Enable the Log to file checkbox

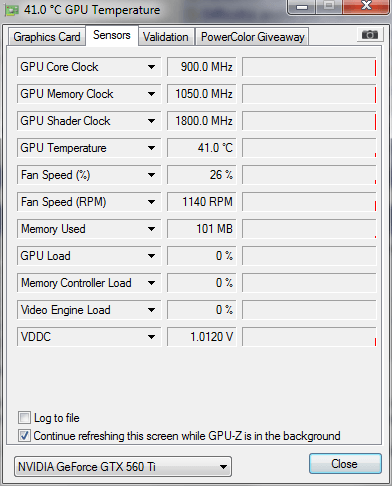pyautogui.click(x=24, y=418)
